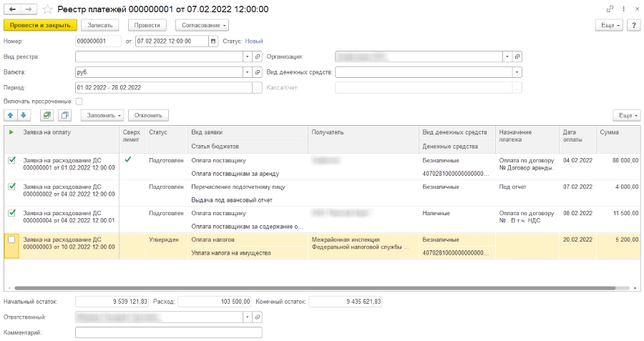Expand the Организация dropdown arrow

pyautogui.click(x=507, y=56)
